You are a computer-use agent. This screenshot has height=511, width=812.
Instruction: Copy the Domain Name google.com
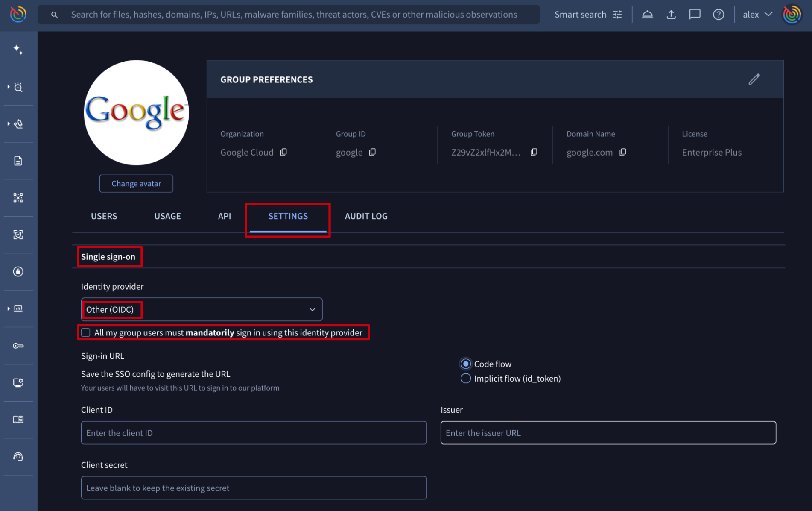[623, 152]
